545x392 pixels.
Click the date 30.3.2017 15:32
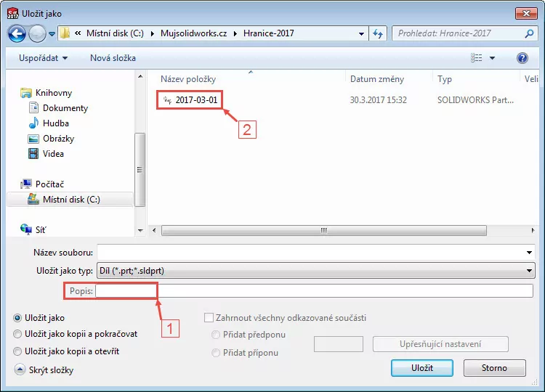pos(378,100)
